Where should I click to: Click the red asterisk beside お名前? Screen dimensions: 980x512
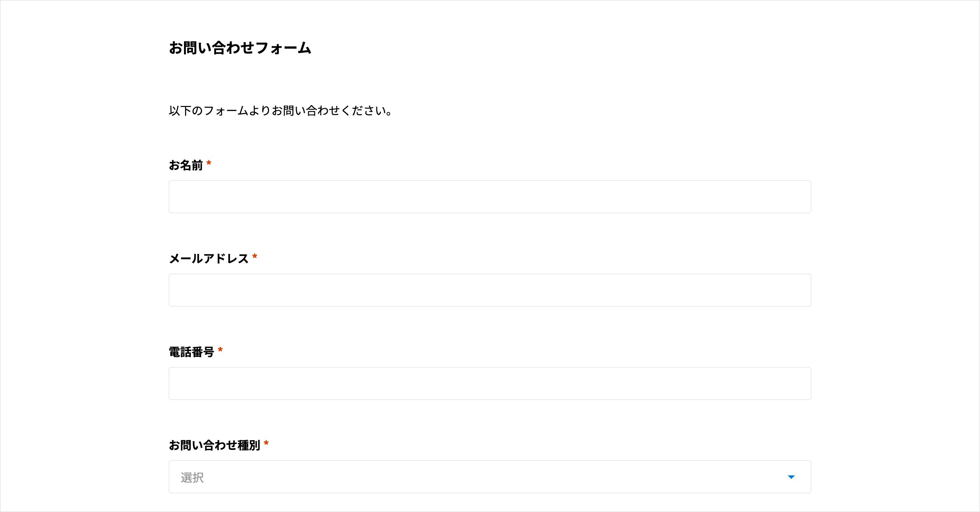(x=209, y=163)
